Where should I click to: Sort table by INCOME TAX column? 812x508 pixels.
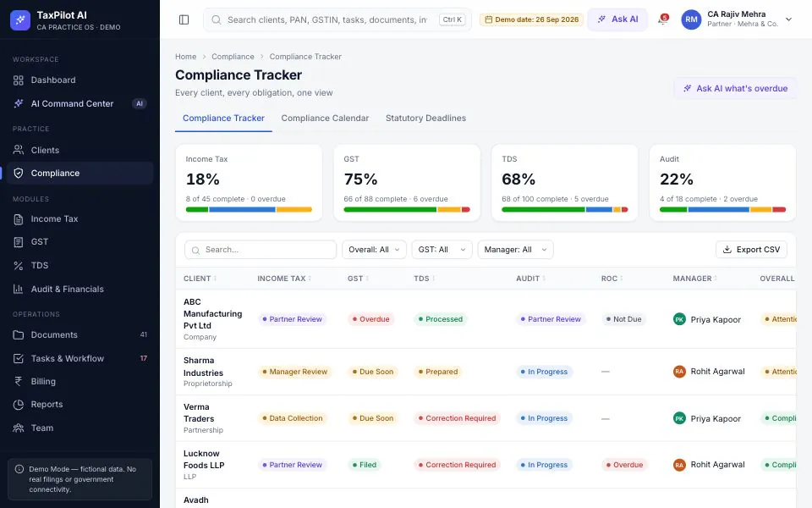coord(284,279)
